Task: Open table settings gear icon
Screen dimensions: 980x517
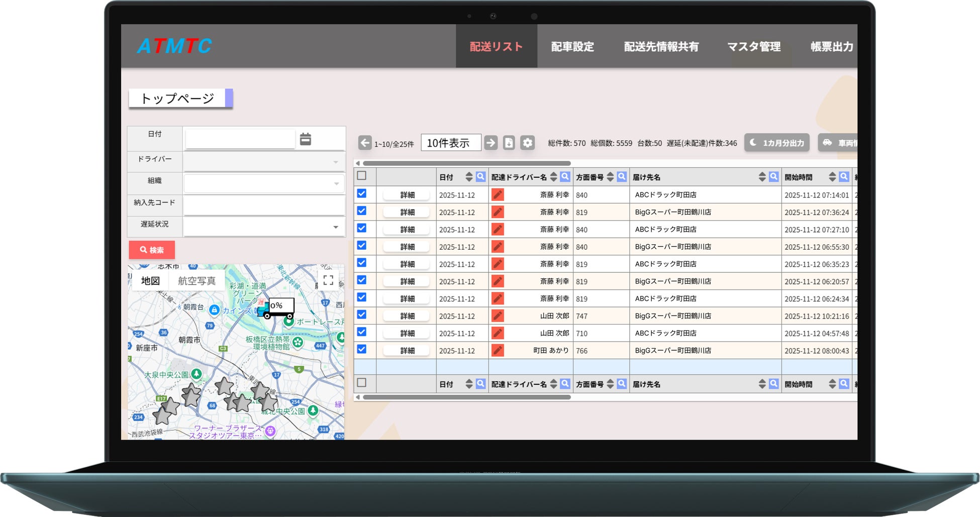Action: (527, 143)
